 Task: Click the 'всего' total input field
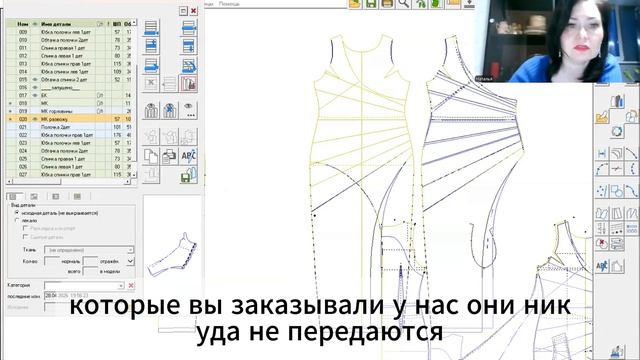click(x=90, y=271)
